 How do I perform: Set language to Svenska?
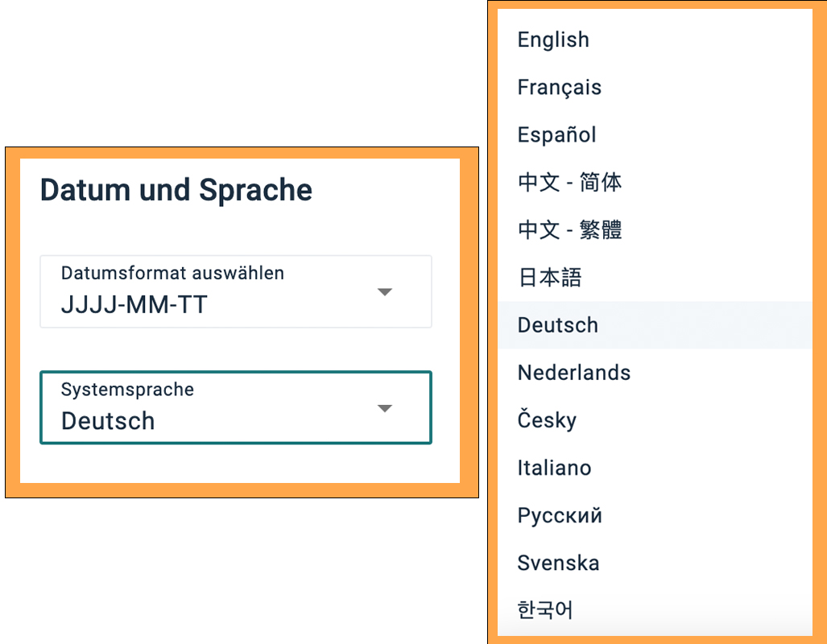(558, 563)
